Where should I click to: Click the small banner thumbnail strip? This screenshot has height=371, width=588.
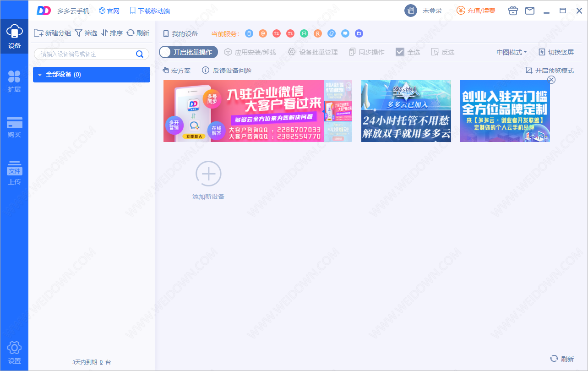[338, 111]
